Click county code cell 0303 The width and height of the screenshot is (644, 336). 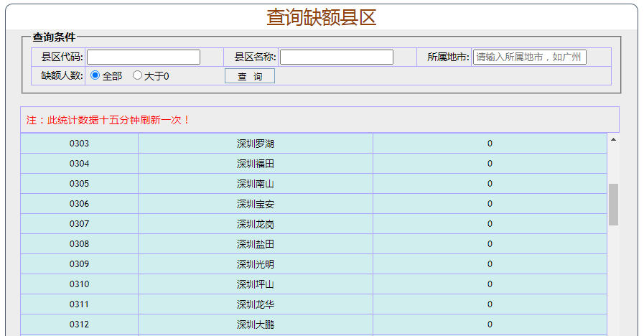pyautogui.click(x=79, y=144)
